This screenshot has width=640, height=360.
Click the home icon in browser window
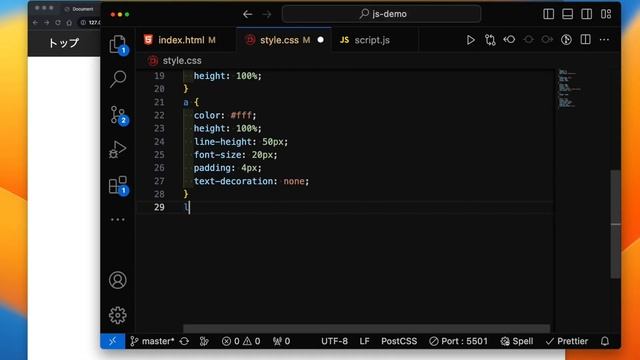point(69,22)
